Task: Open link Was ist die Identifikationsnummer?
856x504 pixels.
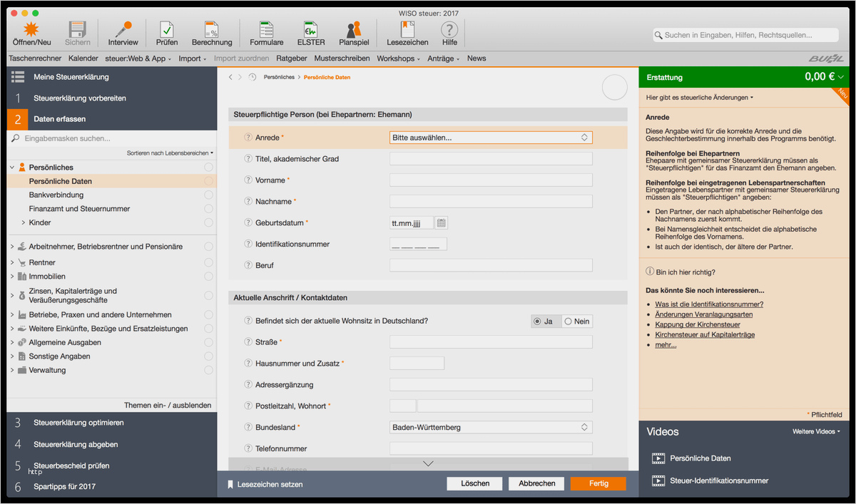Action: coord(709,304)
